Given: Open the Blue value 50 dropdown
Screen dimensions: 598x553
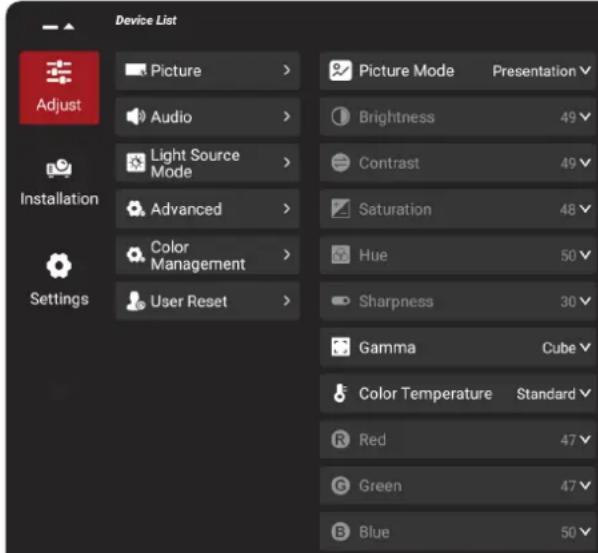Looking at the screenshot, I should [x=576, y=532].
